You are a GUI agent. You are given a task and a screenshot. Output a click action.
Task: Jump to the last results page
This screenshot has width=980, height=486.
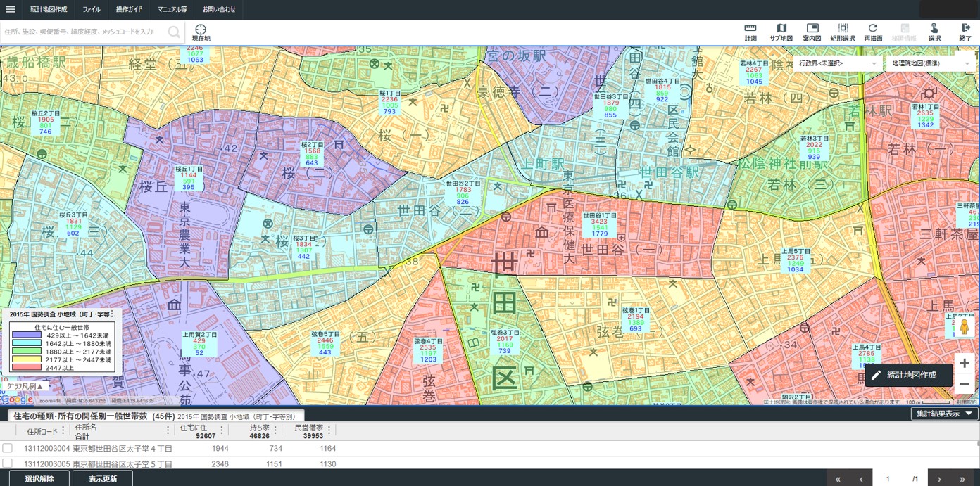(962, 479)
